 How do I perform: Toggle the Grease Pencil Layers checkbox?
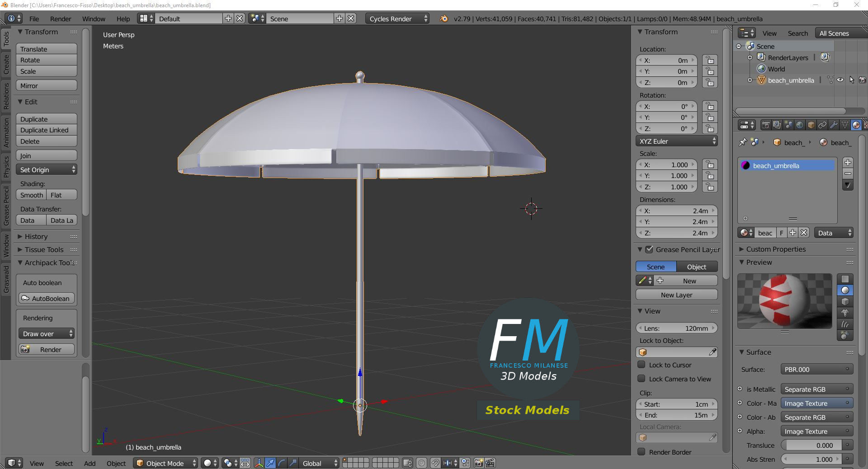649,249
